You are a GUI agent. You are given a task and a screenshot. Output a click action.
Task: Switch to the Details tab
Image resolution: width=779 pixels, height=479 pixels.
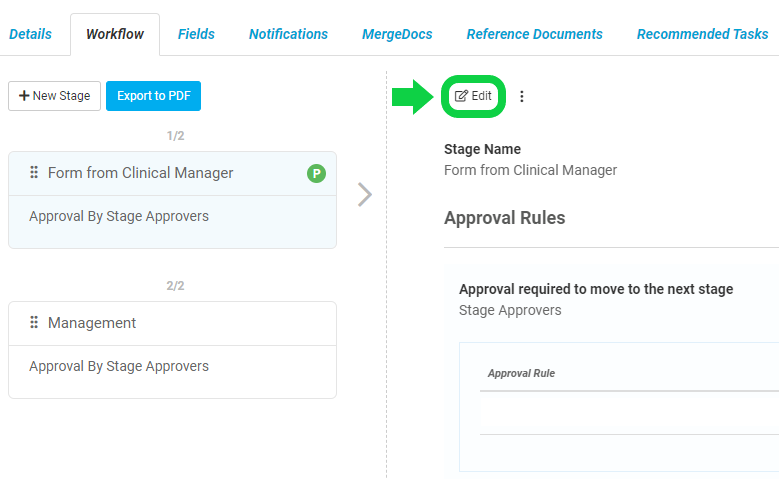click(x=30, y=34)
